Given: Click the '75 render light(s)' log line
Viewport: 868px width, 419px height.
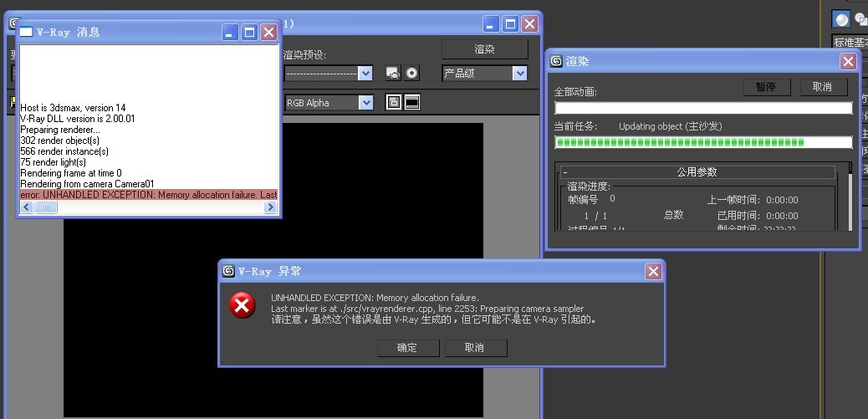Looking at the screenshot, I should coord(54,162).
